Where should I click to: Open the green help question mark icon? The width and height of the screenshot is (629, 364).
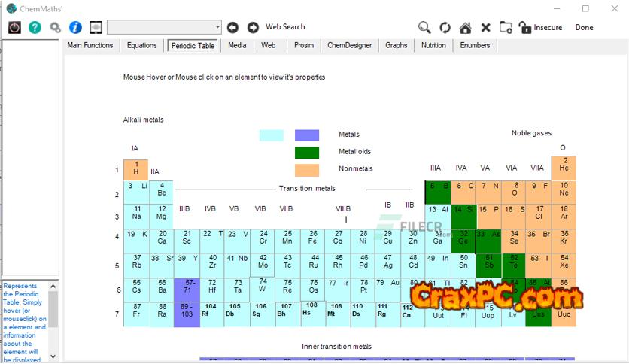(35, 27)
